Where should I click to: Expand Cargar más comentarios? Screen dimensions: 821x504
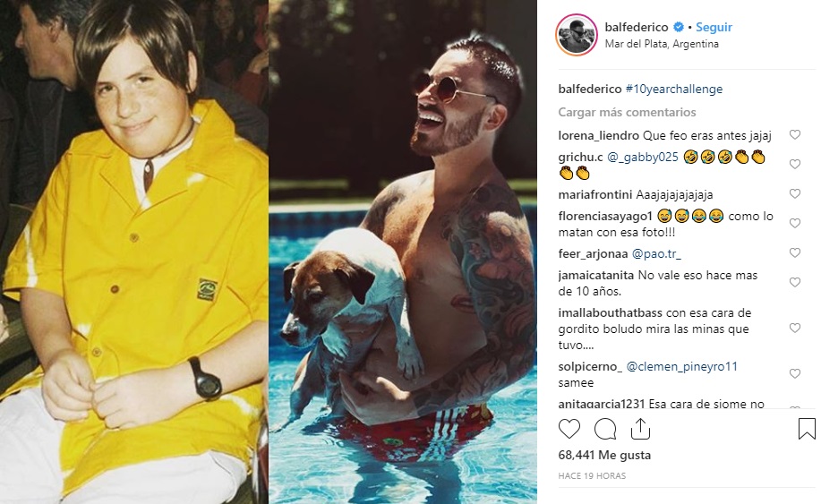pos(627,112)
